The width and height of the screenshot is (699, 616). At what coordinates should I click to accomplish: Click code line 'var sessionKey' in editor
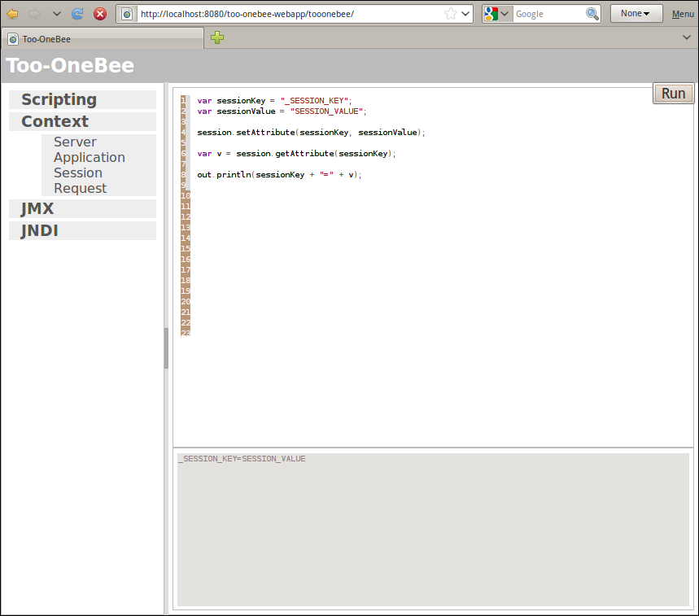coord(274,101)
